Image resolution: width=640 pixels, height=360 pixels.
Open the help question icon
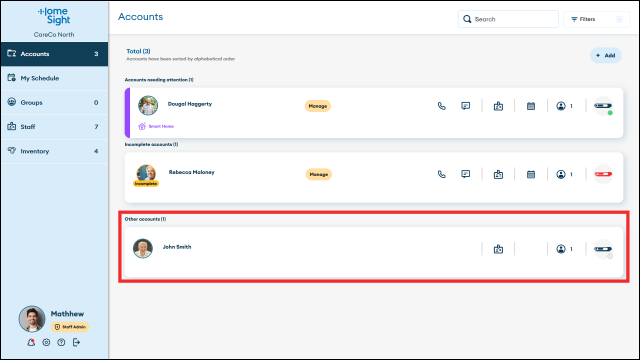click(61, 342)
